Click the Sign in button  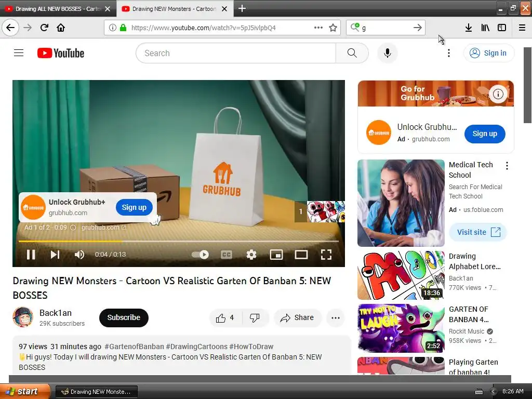click(488, 53)
